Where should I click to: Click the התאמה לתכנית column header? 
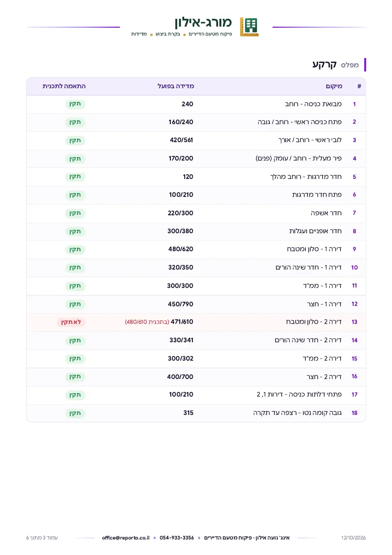[x=64, y=86]
